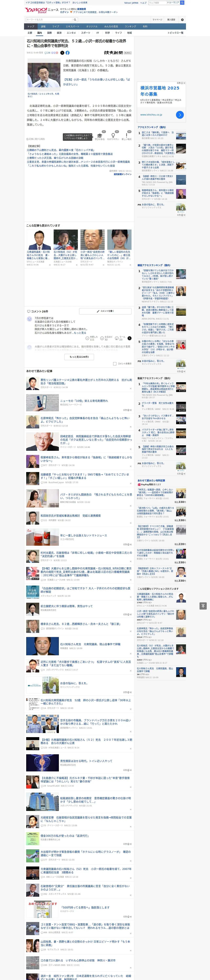The width and height of the screenshot is (210, 980).
Task: Open the みんなの意見 tab
Action: point(111,27)
